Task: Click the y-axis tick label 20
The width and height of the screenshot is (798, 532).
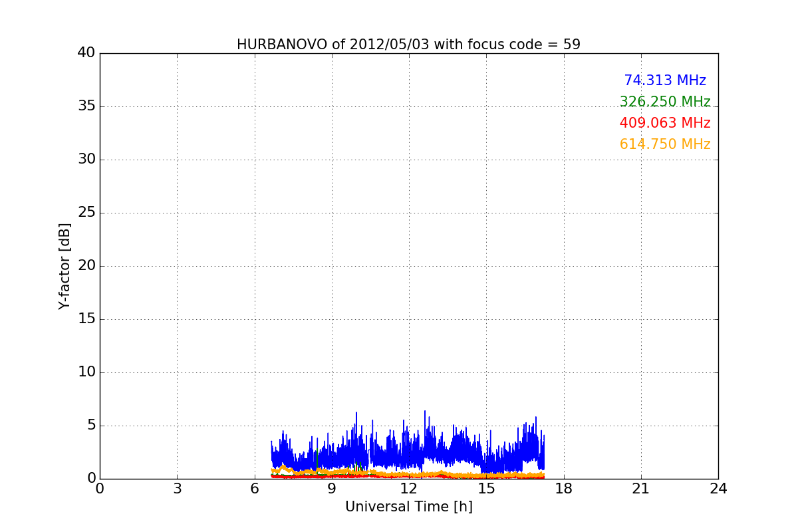Action: tap(86, 266)
